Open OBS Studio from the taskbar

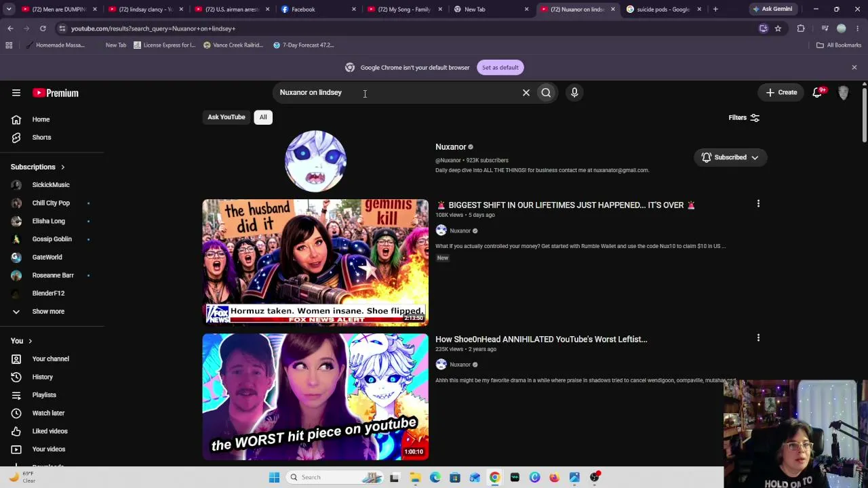tap(595, 477)
